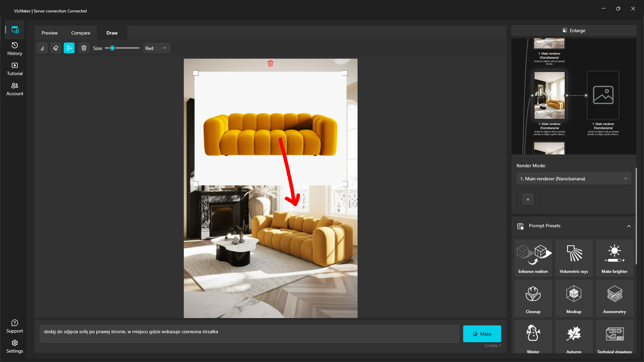Click Enlarge above the render history
The height and width of the screenshot is (362, 644).
(574, 30)
